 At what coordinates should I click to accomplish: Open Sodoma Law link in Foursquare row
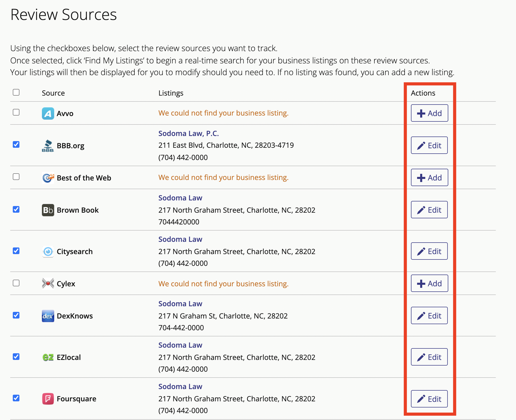tap(180, 387)
